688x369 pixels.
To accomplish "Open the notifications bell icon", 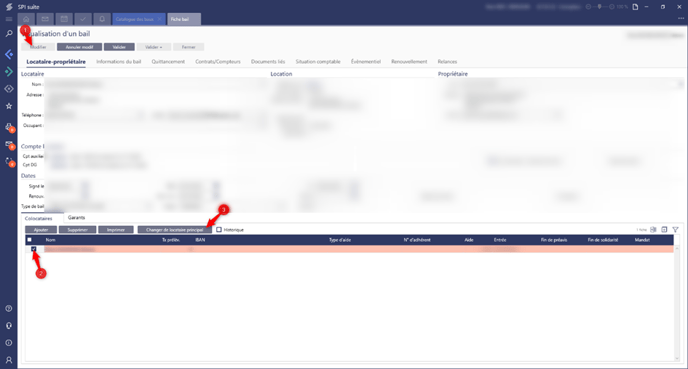I will 102,19.
